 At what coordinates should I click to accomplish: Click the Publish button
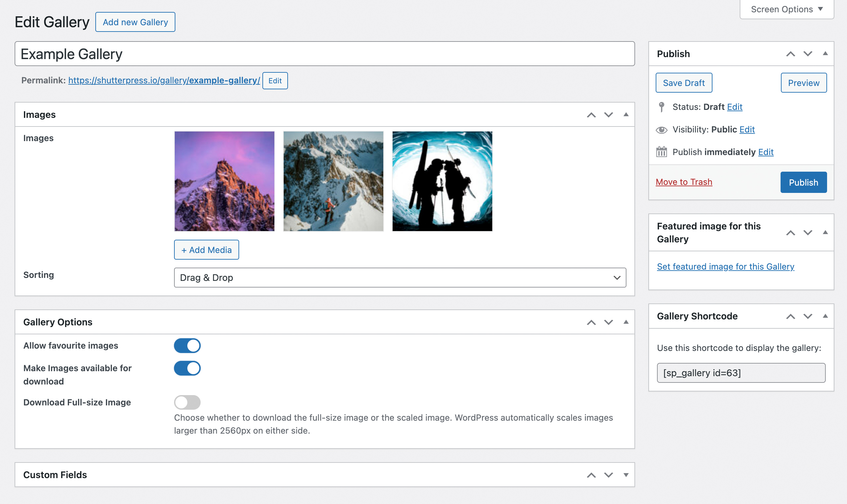point(803,182)
